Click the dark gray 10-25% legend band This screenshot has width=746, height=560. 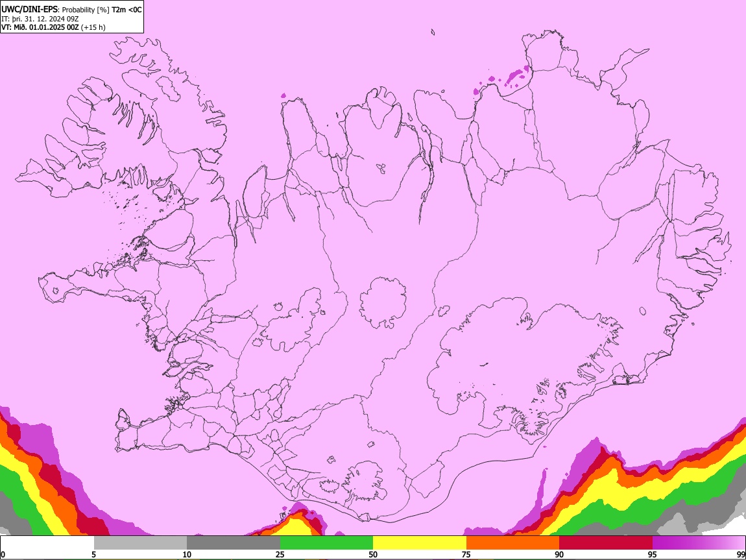point(234,542)
